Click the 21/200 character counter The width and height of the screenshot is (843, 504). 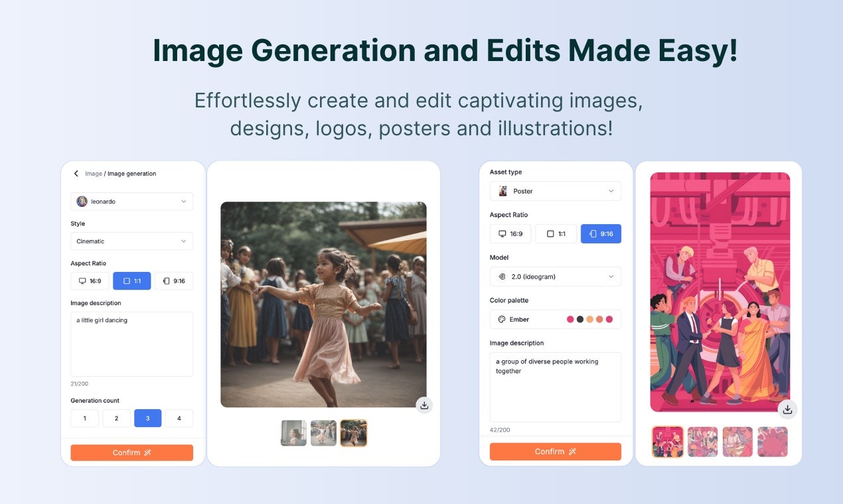click(80, 384)
